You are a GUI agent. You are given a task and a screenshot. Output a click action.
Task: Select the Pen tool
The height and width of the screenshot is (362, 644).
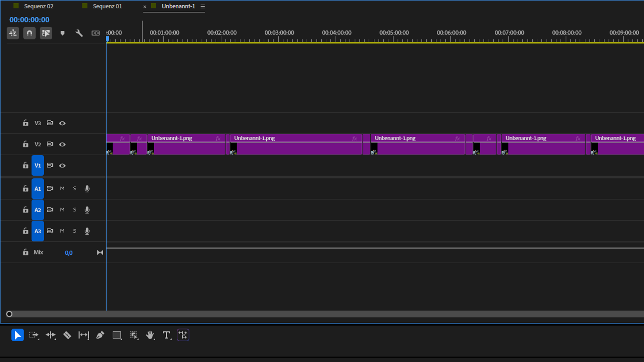pyautogui.click(x=100, y=335)
